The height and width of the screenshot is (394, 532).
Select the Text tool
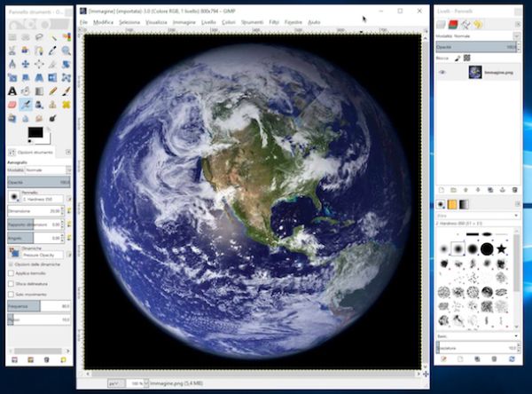(12, 91)
